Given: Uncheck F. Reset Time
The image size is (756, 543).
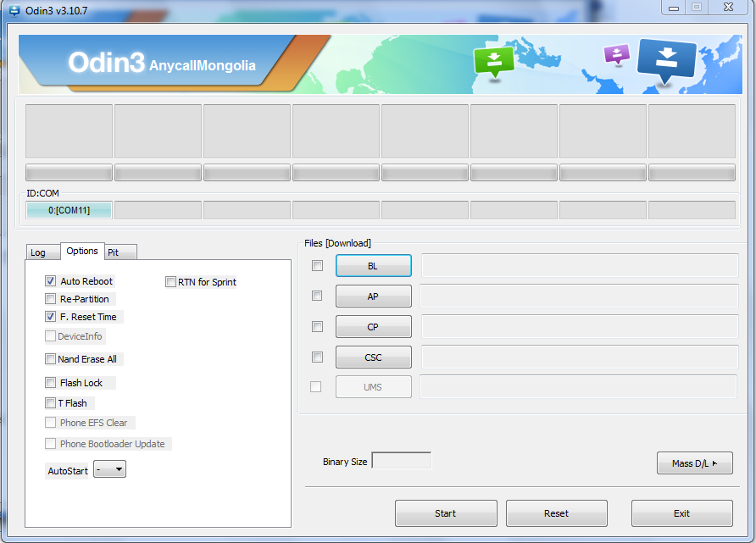Looking at the screenshot, I should click(x=50, y=317).
